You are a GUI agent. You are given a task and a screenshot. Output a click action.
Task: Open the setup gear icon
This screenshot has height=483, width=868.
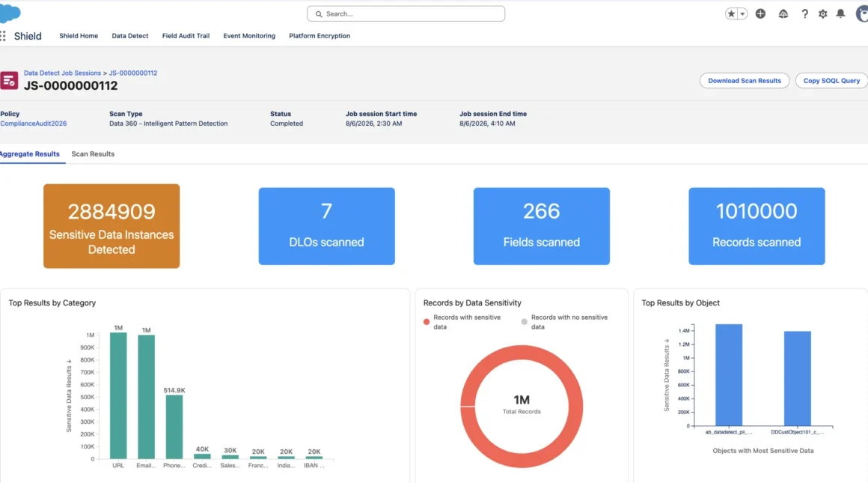pos(822,13)
